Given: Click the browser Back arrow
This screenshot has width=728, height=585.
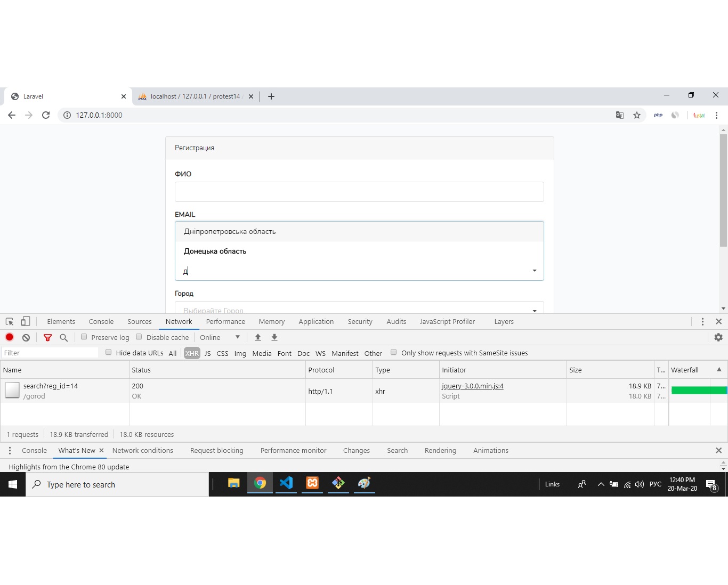Looking at the screenshot, I should [x=12, y=115].
